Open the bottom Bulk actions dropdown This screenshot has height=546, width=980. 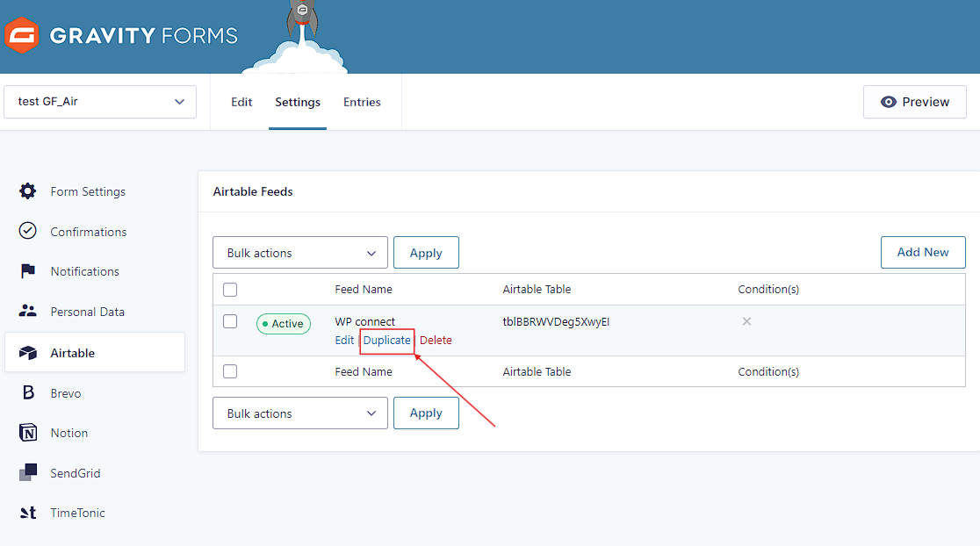click(x=300, y=413)
